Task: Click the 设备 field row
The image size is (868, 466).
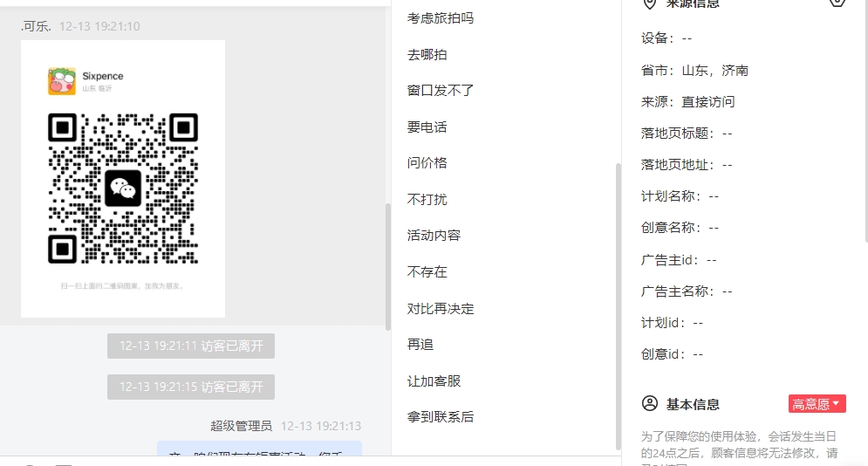Action: [666, 38]
